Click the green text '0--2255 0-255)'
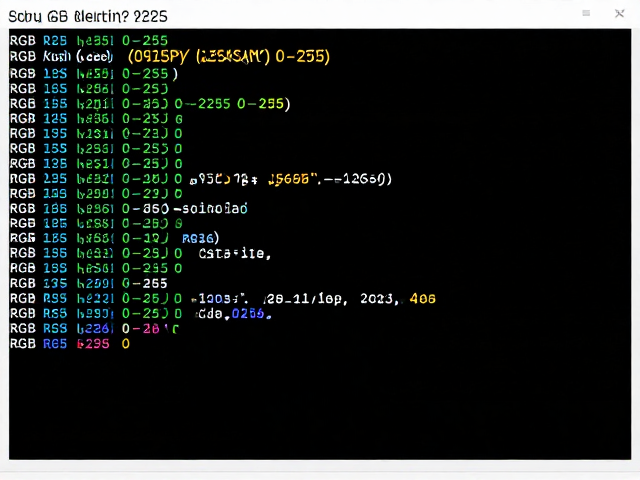Image resolution: width=640 pixels, height=480 pixels. click(232, 104)
